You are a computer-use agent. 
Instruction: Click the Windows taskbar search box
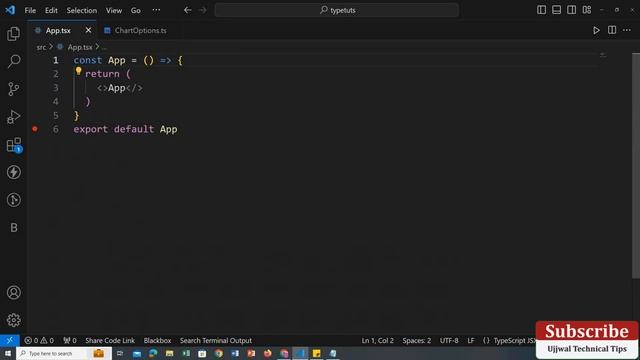(64, 353)
